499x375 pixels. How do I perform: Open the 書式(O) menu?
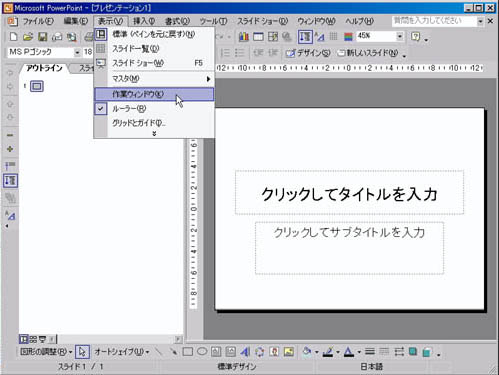(x=177, y=21)
